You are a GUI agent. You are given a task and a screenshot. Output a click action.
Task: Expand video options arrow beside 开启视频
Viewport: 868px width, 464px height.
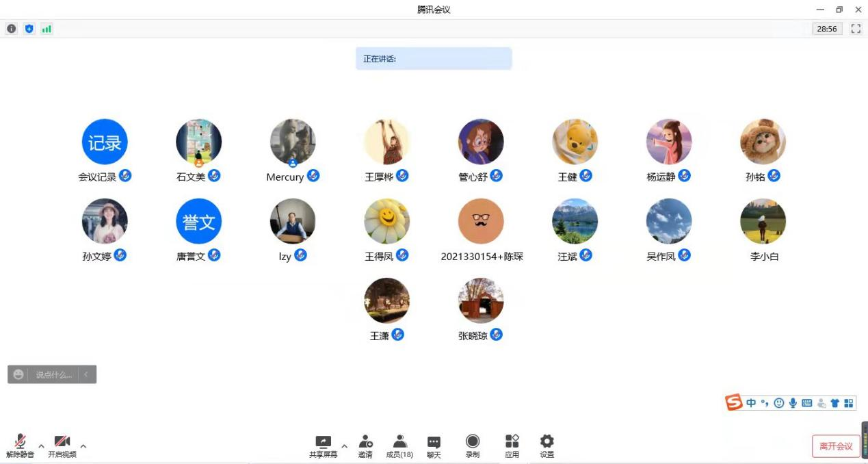tap(83, 446)
